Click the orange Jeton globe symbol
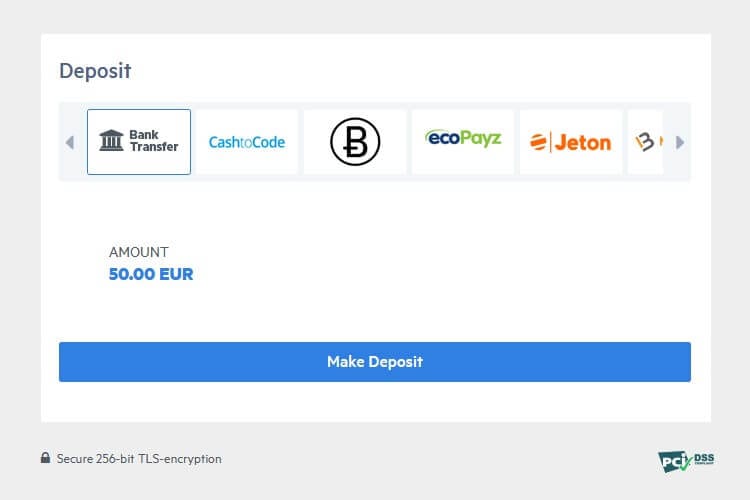Screen dimensions: 750x500 (539, 142)
